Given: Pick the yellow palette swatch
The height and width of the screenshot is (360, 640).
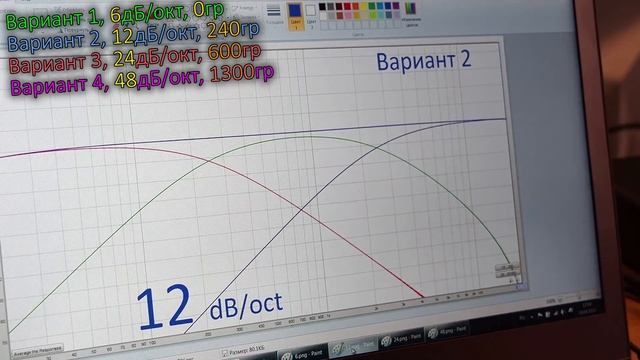Looking at the screenshot, I should pyautogui.click(x=364, y=7).
